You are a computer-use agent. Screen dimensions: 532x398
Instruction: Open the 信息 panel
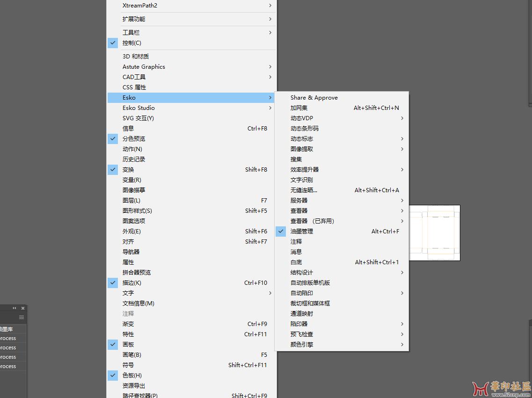point(192,129)
